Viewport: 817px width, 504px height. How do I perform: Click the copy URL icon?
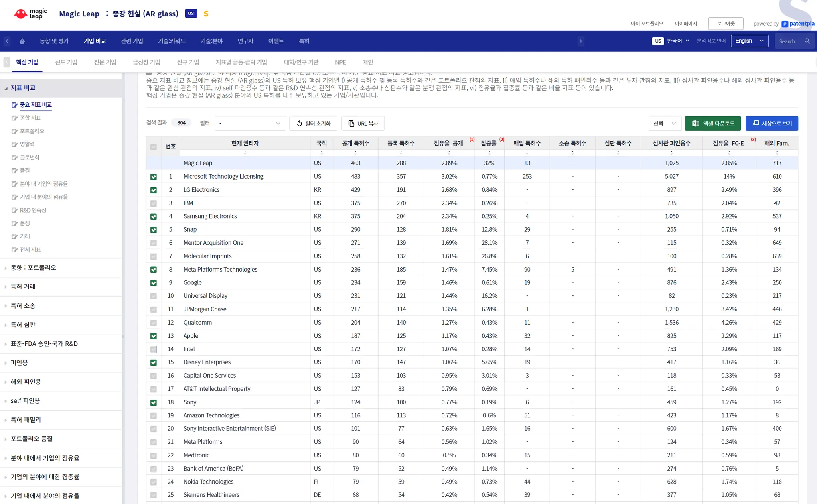click(x=351, y=124)
